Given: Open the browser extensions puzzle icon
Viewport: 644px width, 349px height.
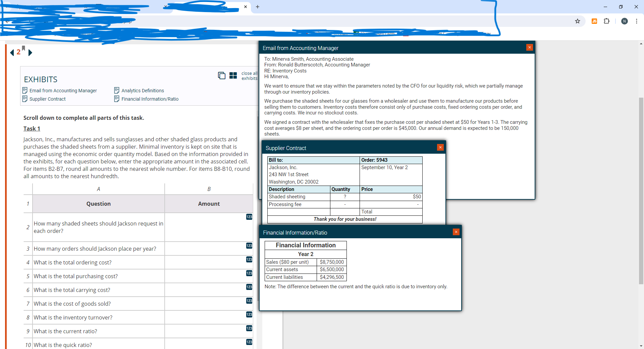Looking at the screenshot, I should pos(607,21).
